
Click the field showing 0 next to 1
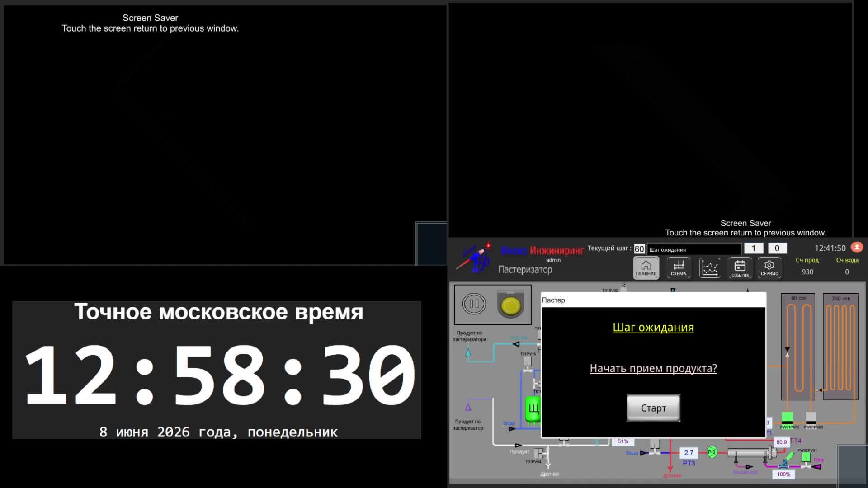click(x=777, y=248)
